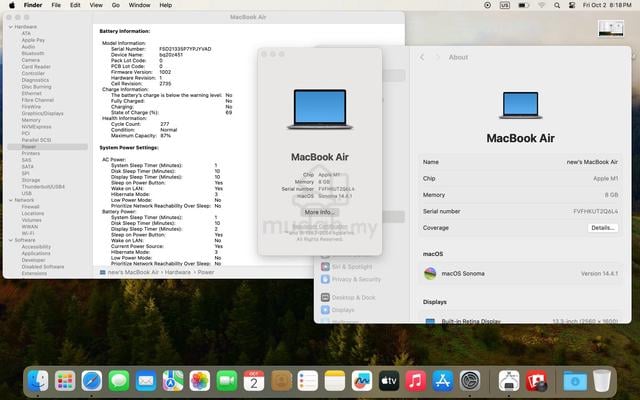Open the Mail app in the Dock
This screenshot has width=640, height=400.
[146, 381]
